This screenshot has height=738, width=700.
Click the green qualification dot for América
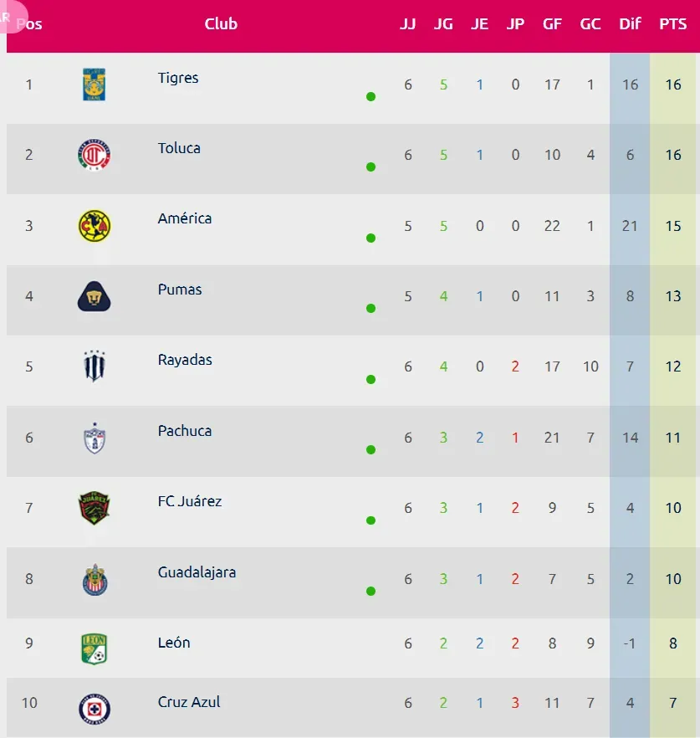point(370,238)
